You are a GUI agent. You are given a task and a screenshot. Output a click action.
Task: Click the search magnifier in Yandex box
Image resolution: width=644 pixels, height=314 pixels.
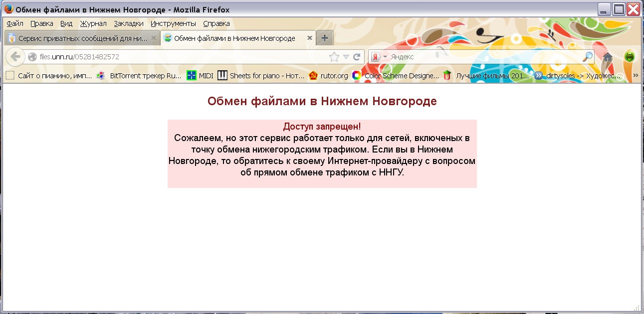(588, 57)
